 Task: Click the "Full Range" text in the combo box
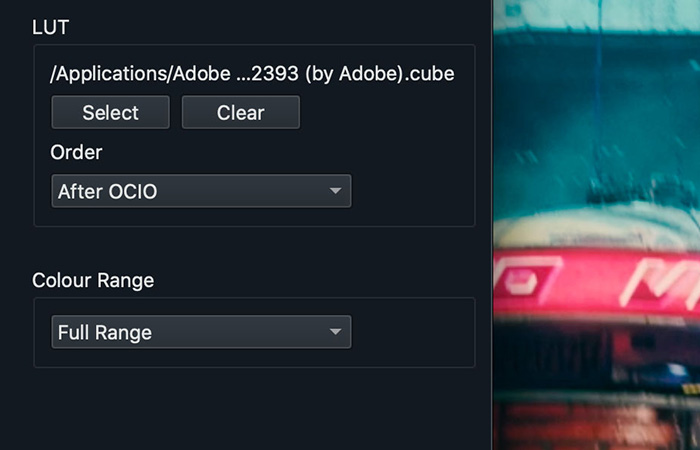tap(105, 332)
